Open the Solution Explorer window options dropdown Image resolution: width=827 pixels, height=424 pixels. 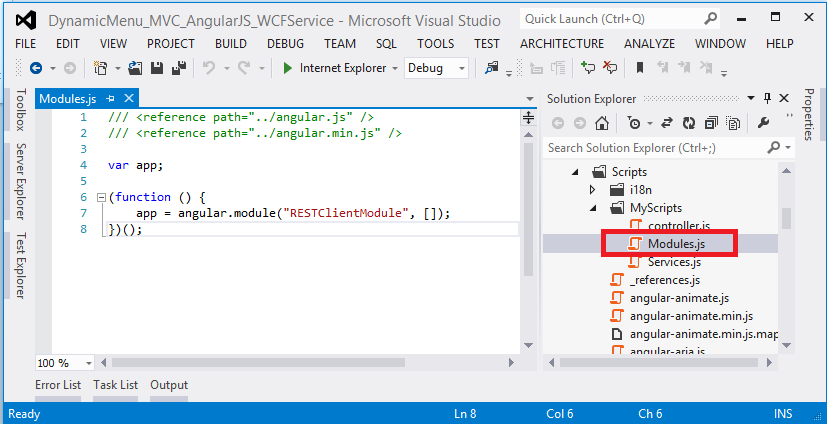[x=751, y=98]
